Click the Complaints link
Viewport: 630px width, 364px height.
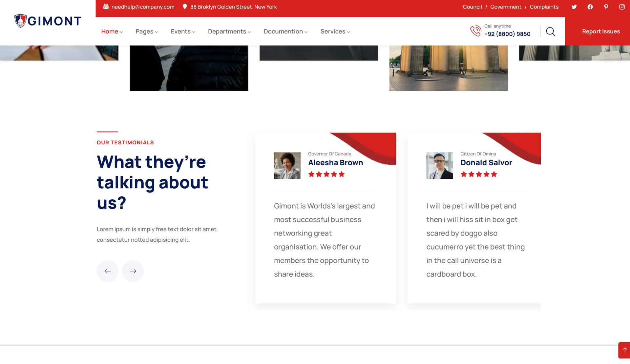[x=544, y=7]
